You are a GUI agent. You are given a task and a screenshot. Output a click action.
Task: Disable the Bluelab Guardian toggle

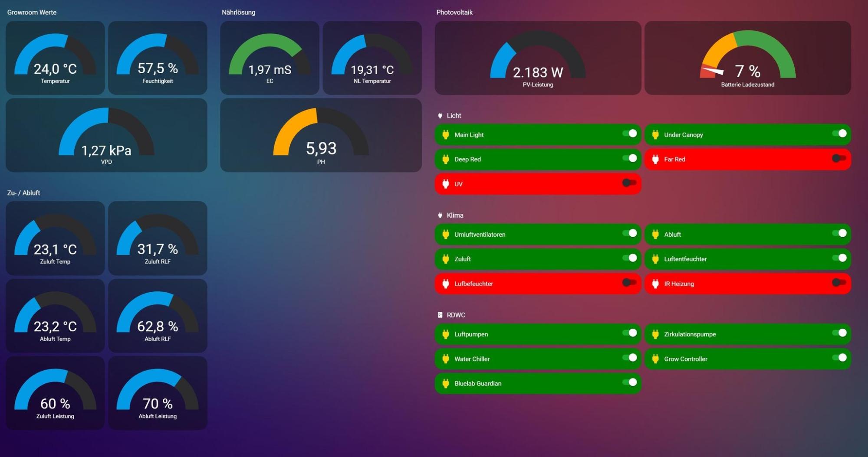tap(629, 382)
